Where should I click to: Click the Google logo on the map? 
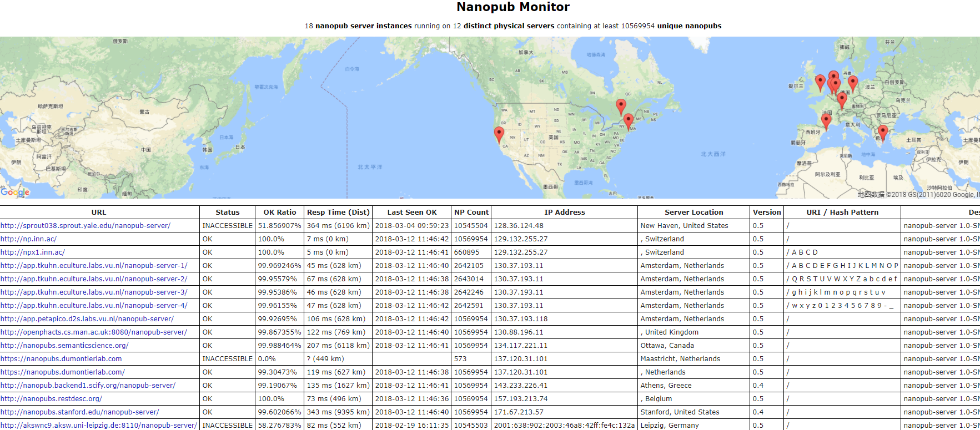15,192
